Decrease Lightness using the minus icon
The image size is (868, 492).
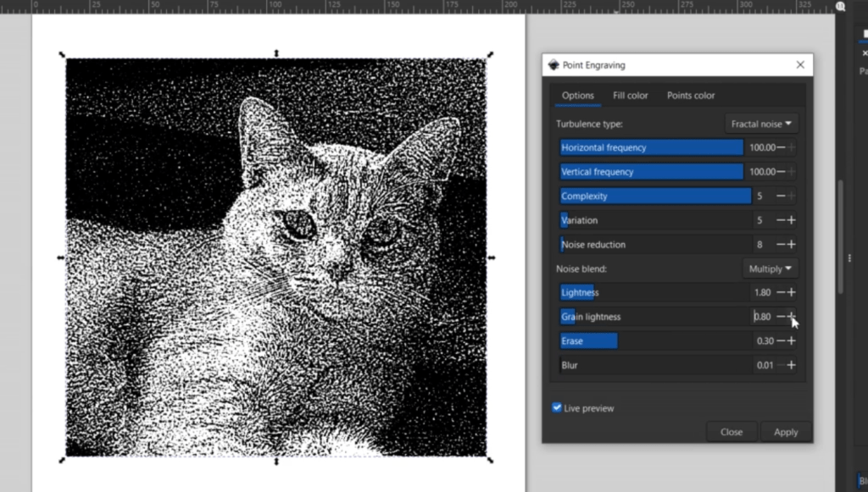tap(780, 293)
